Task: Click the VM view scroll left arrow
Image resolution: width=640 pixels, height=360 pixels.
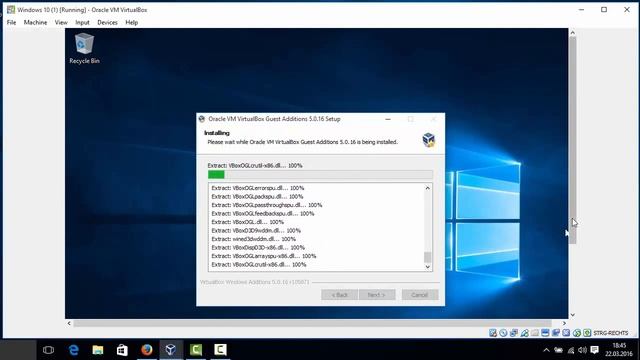Action: pos(69,323)
